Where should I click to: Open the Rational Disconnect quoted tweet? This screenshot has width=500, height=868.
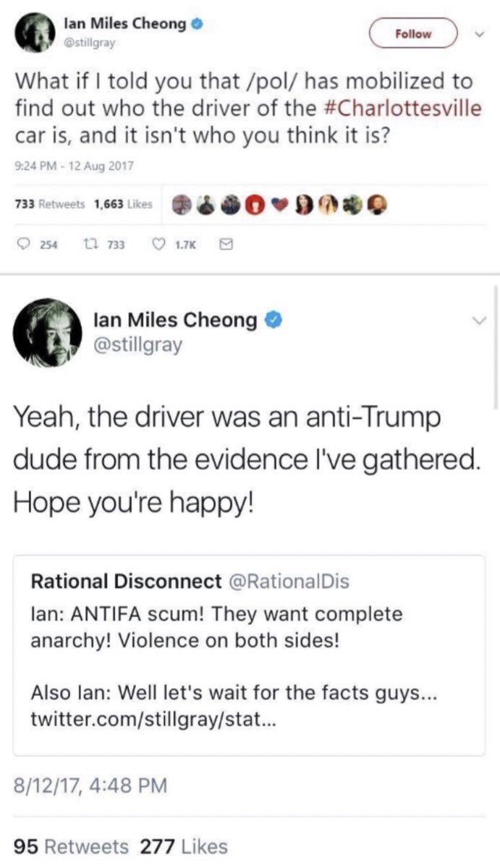(x=250, y=655)
